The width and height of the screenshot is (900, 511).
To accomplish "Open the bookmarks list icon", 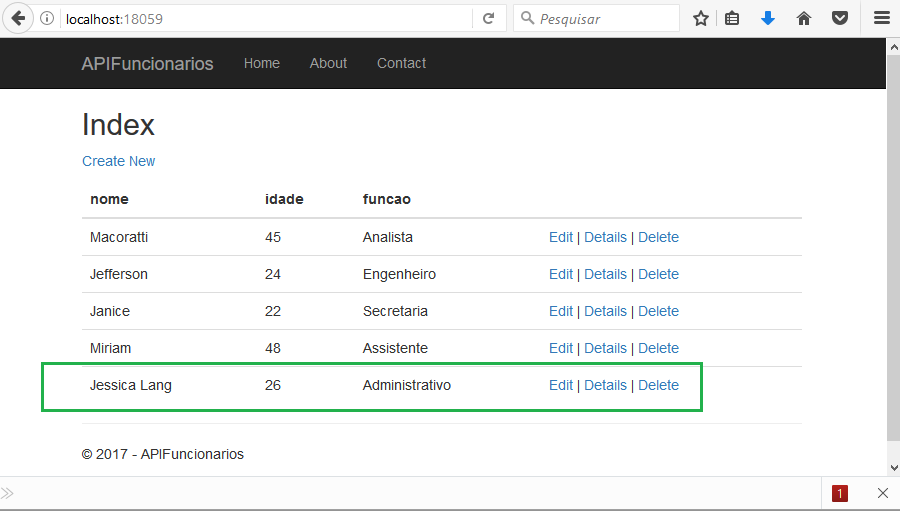I will 732,19.
